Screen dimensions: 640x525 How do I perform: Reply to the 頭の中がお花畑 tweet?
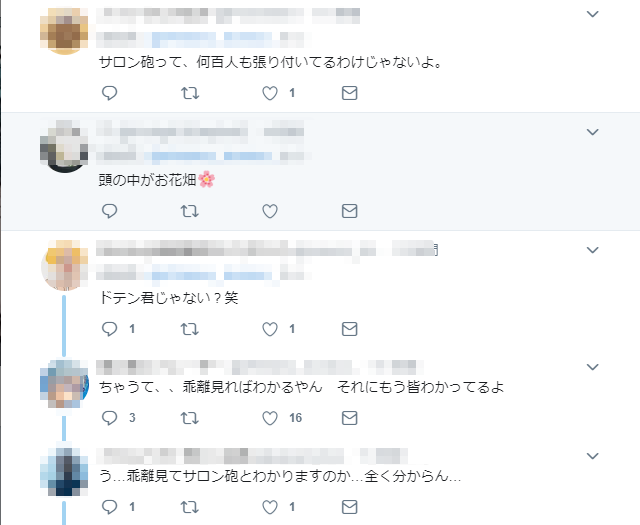109,211
